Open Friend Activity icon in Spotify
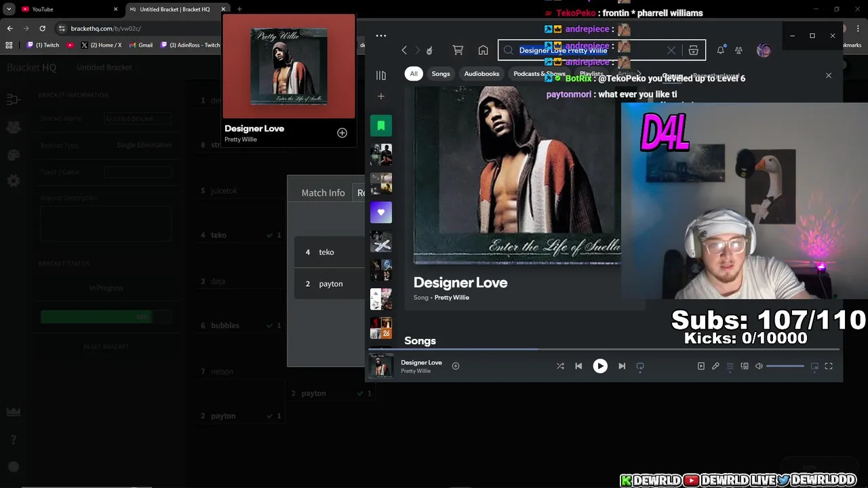 point(738,50)
